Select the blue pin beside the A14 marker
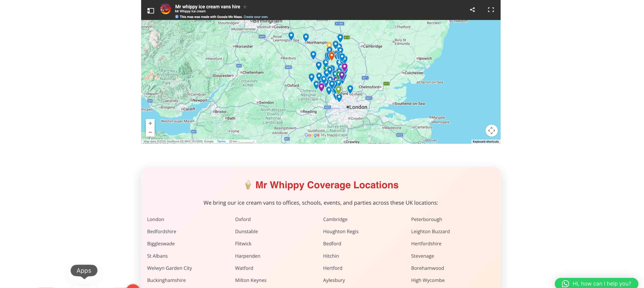This screenshot has height=288, width=644. [x=340, y=38]
